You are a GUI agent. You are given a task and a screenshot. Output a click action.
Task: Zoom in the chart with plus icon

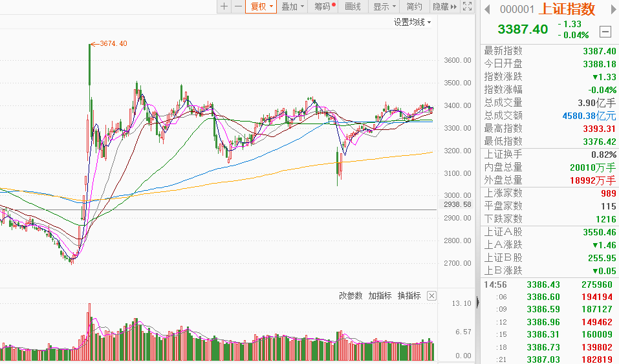coord(224,6)
